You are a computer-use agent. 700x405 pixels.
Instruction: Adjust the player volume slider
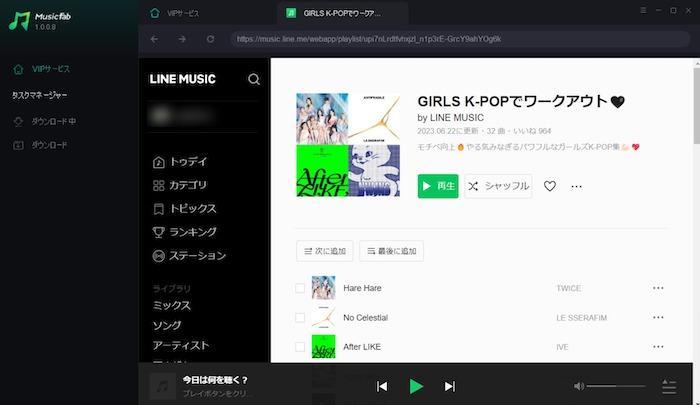coord(616,386)
